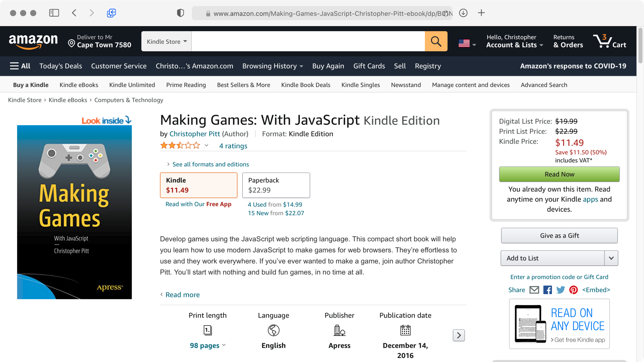Click the privacy shield icon

(180, 13)
